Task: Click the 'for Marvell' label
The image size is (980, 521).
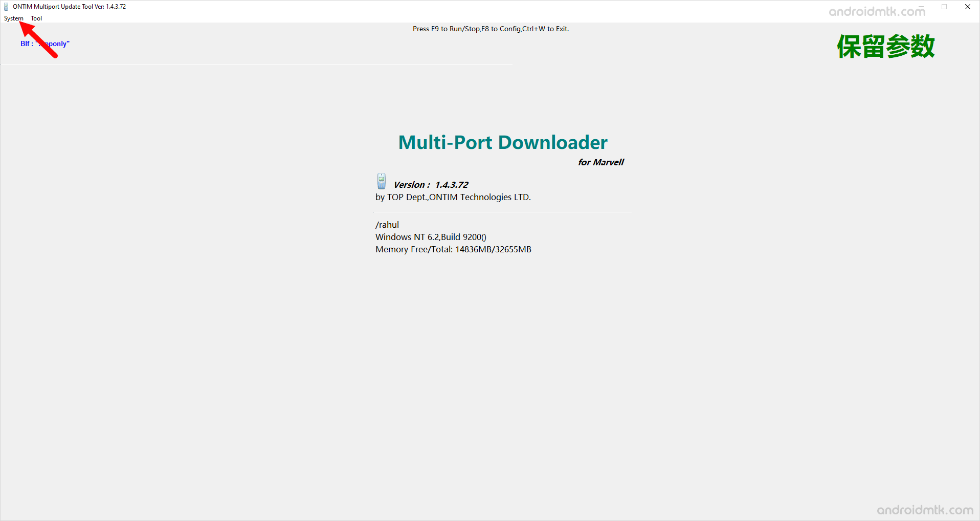Action: pos(601,162)
